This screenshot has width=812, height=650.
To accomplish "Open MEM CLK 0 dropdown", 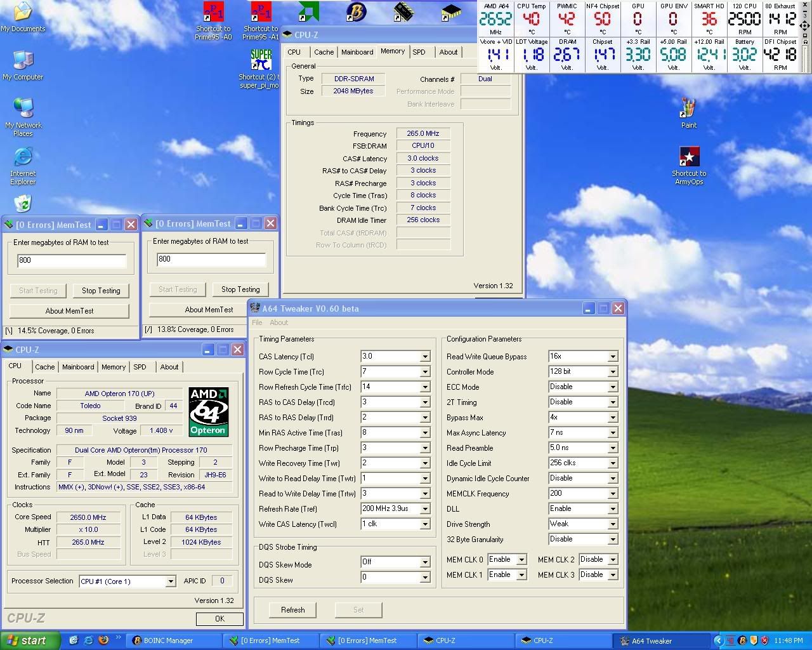I will point(521,560).
